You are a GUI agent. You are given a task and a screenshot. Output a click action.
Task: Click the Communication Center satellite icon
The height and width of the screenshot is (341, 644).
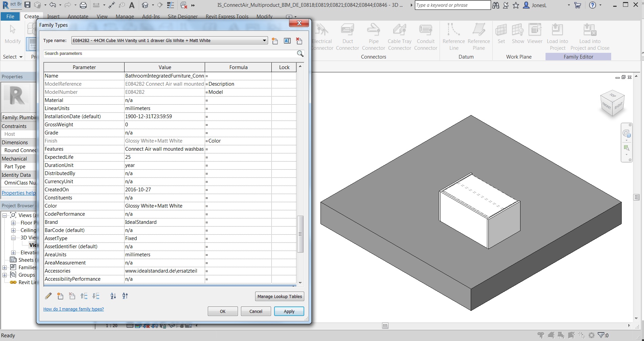(506, 5)
